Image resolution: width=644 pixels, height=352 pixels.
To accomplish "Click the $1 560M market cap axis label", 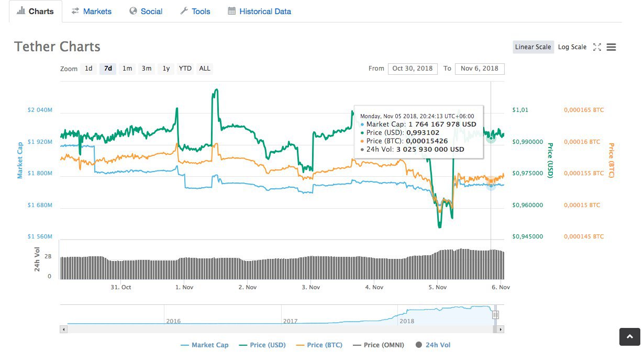I will click(40, 237).
